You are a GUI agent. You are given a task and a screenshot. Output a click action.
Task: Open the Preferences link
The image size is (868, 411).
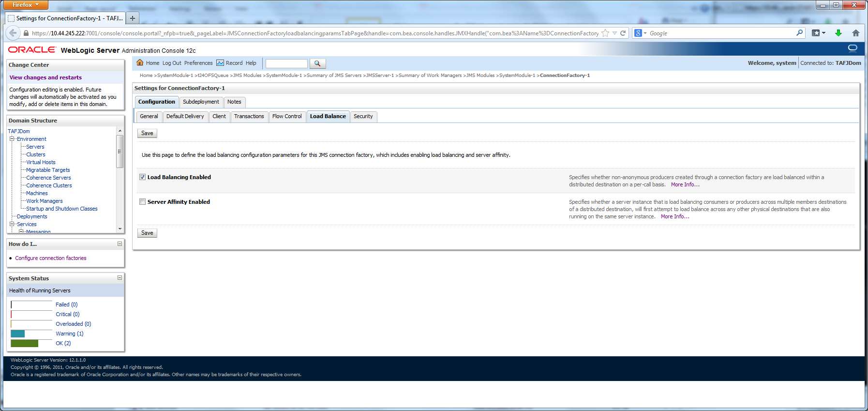pyautogui.click(x=198, y=63)
